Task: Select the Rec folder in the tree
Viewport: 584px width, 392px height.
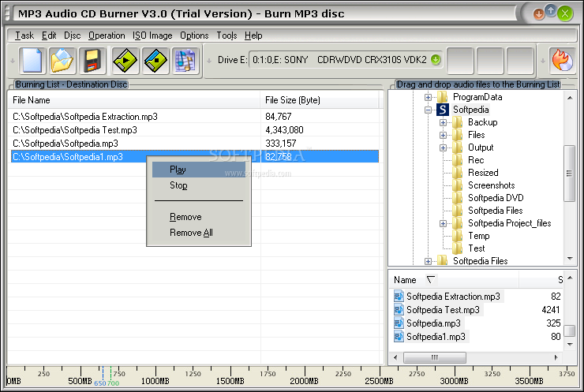Action: click(x=476, y=160)
